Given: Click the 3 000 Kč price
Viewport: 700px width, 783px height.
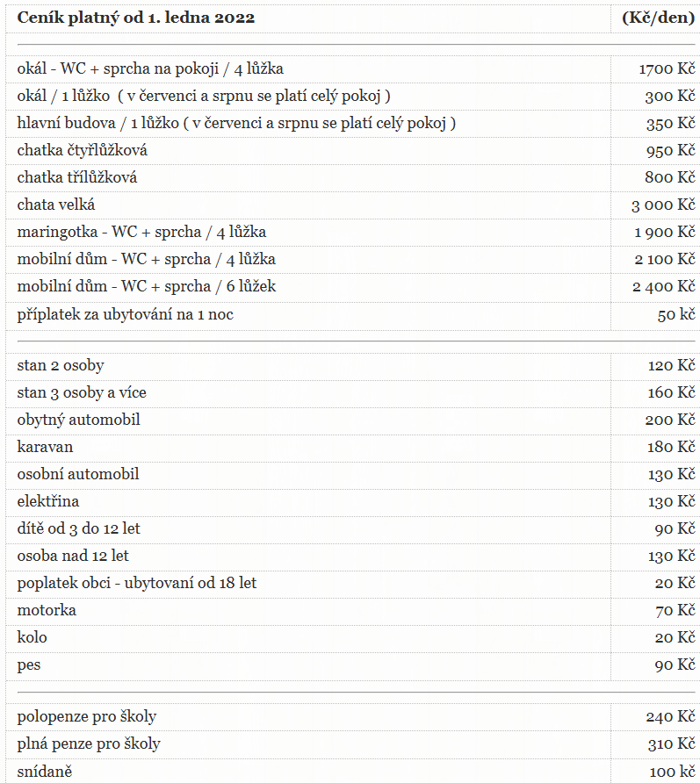Looking at the screenshot, I should [663, 205].
